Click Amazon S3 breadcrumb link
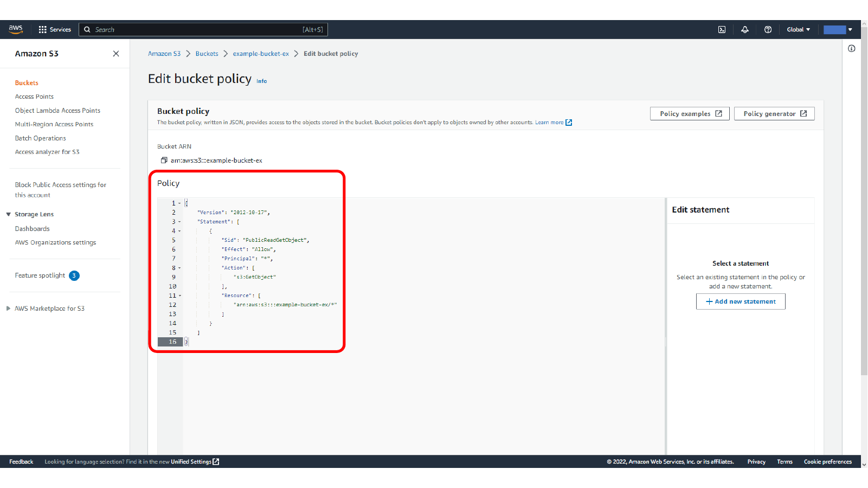Image resolution: width=868 pixels, height=488 pixels. (x=164, y=54)
